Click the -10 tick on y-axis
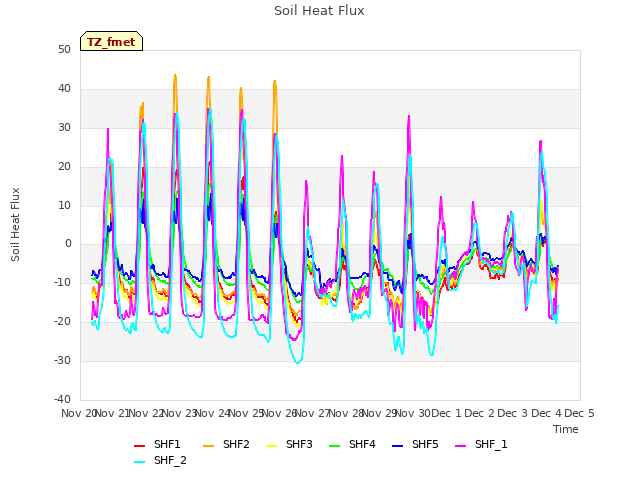The height and width of the screenshot is (480, 640). (x=62, y=282)
